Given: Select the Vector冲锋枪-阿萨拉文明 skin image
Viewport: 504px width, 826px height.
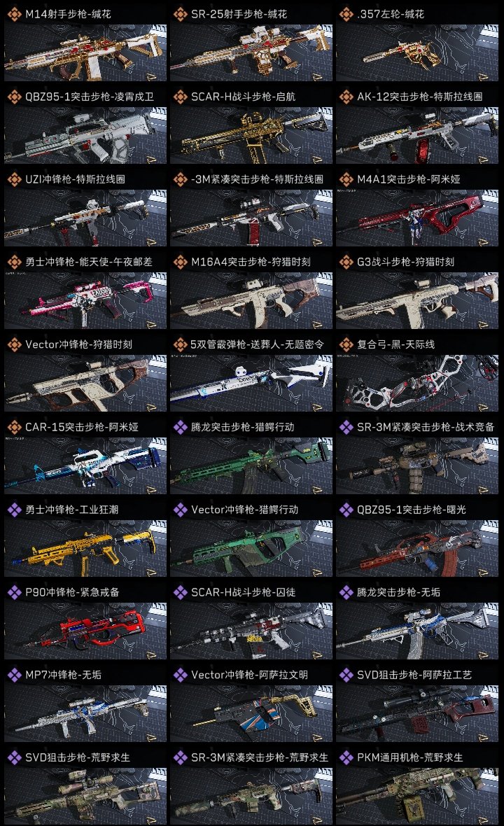Looking at the screenshot, I should [251, 713].
